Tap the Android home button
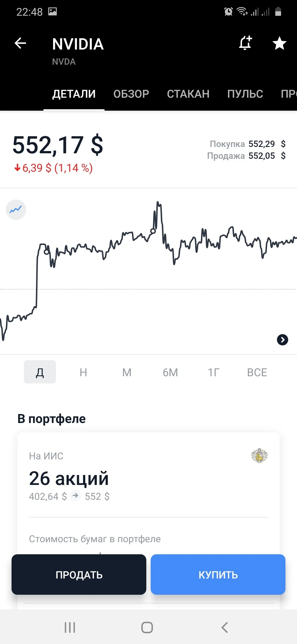Image resolution: width=297 pixels, height=644 pixels. [x=147, y=627]
